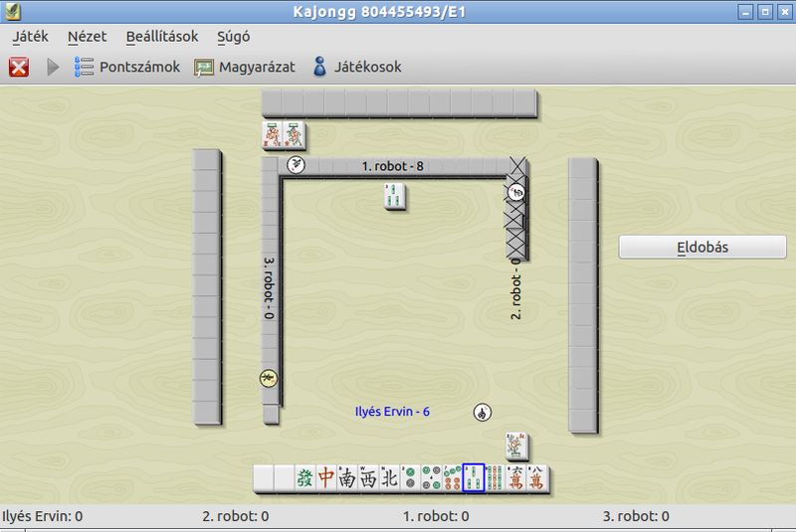Open the Nézet menu
This screenshot has height=532, width=796.
[87, 37]
